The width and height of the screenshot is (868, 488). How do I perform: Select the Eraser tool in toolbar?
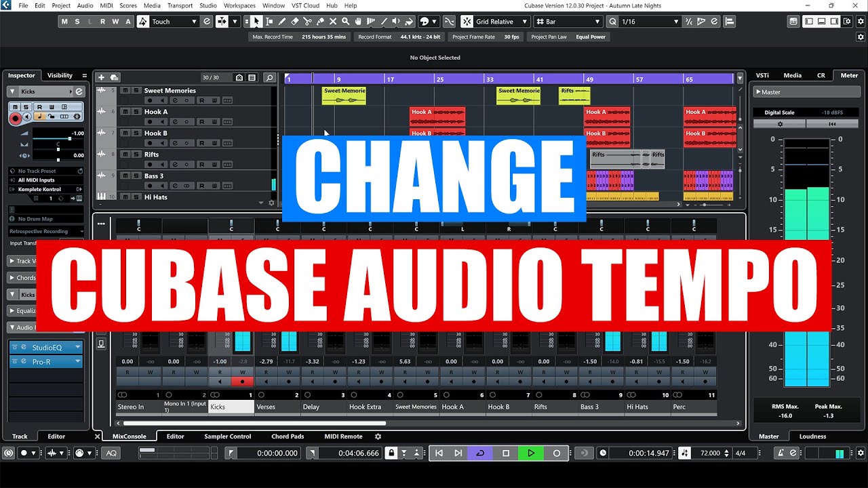coord(294,22)
